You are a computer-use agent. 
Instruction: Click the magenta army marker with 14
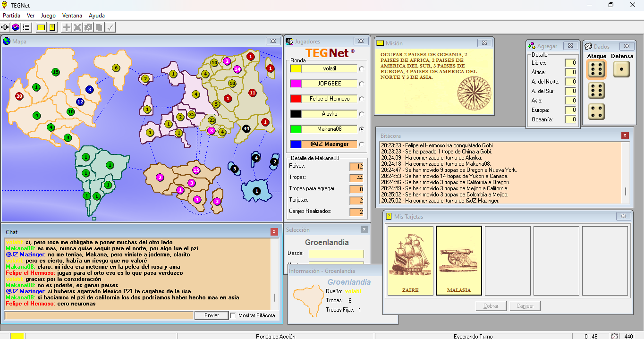[x=237, y=69]
